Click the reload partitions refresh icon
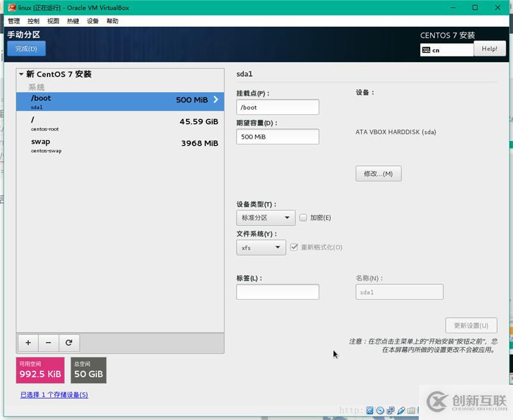This screenshot has height=420, width=513. coord(69,342)
